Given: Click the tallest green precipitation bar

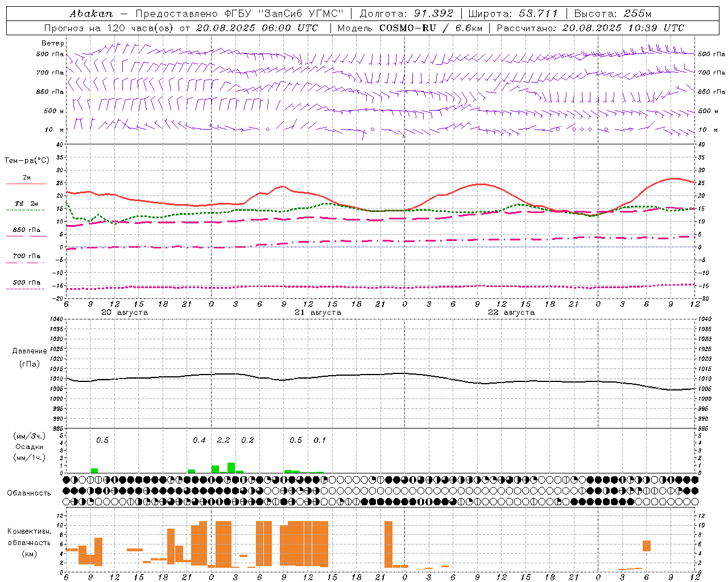Looking at the screenshot, I should click(231, 468).
